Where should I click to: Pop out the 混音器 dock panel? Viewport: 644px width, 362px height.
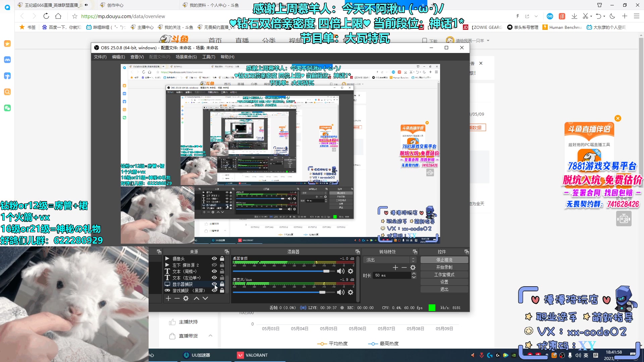point(358,252)
